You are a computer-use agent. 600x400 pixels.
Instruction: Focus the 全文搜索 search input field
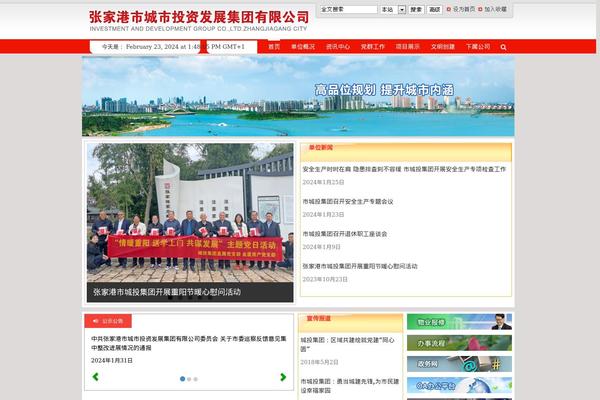348,9
